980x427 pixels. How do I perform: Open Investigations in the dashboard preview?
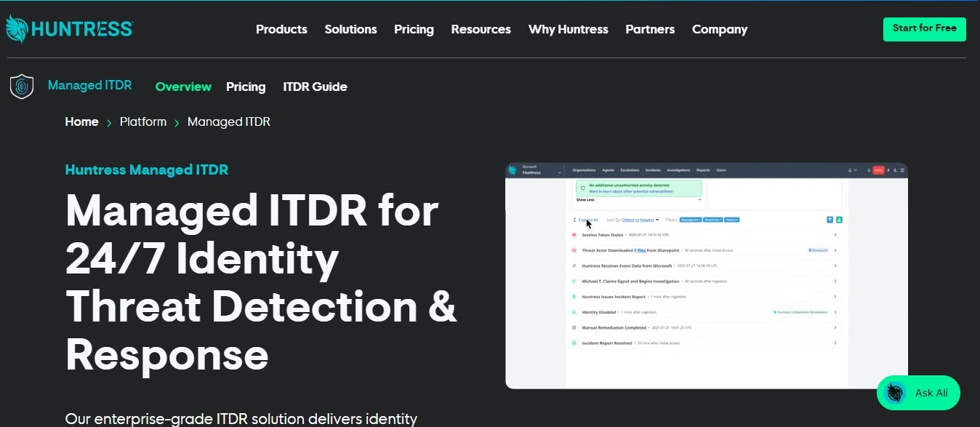679,170
